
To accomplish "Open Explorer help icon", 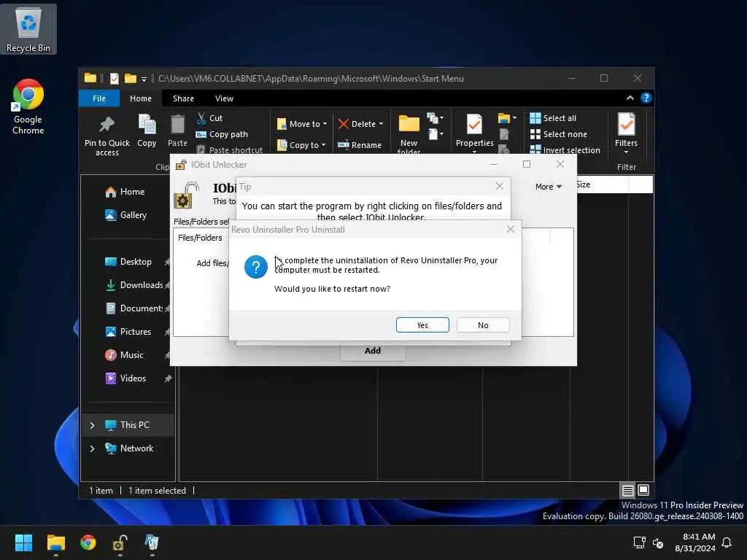I will click(646, 98).
